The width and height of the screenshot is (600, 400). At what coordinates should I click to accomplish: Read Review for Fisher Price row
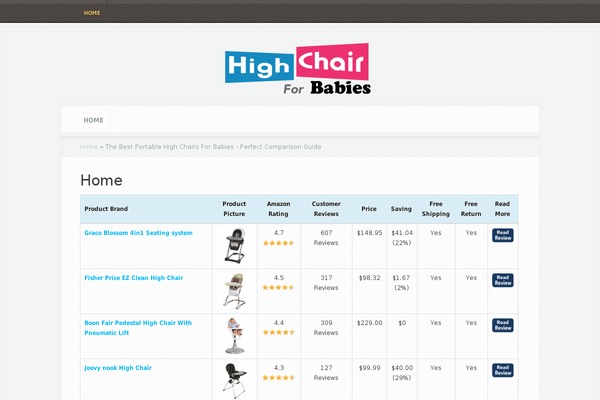click(502, 280)
